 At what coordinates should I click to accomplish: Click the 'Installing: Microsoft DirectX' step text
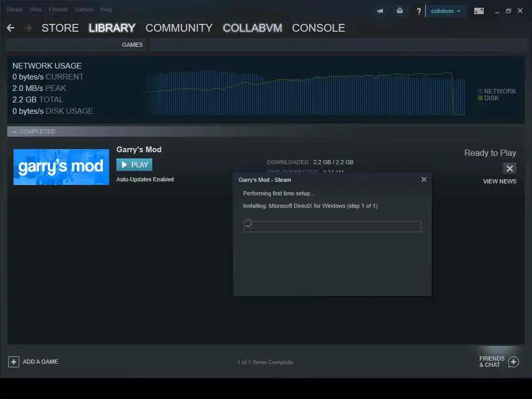pyautogui.click(x=310, y=206)
